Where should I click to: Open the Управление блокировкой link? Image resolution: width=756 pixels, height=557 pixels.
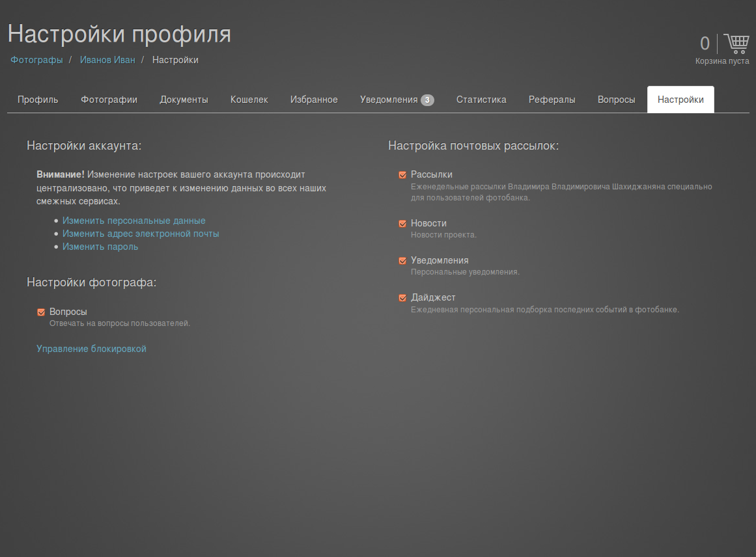pos(91,349)
